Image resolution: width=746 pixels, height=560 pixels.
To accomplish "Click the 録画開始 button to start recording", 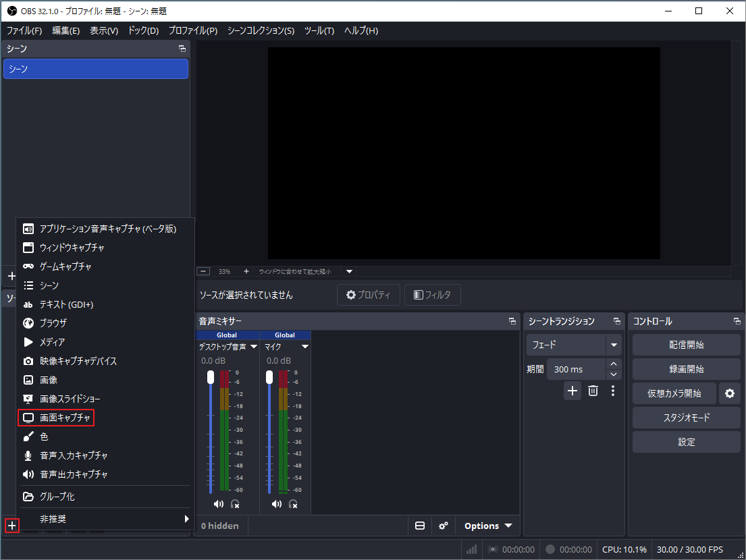I will pos(686,369).
